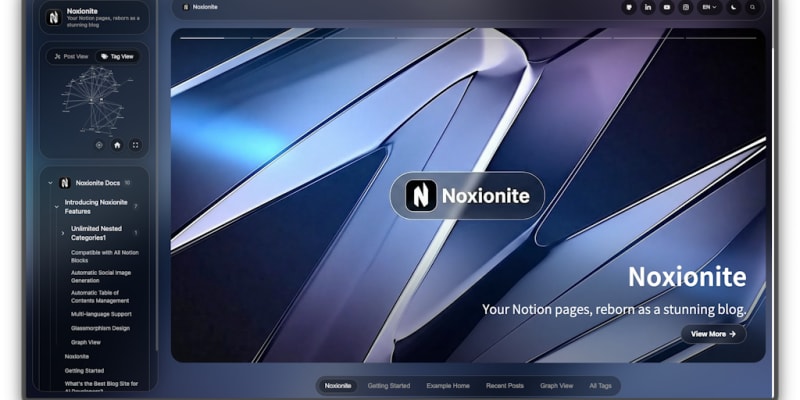This screenshot has height=400, width=800.
Task: Switch the graph to Tag View
Action: click(x=117, y=57)
